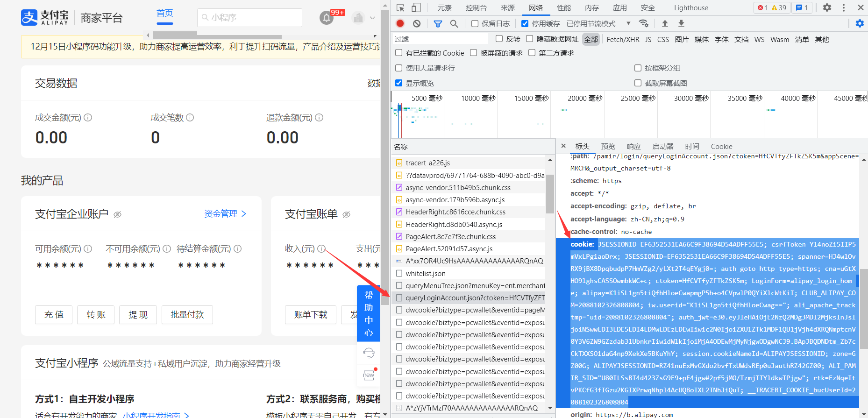This screenshot has height=418, width=868.
Task: Toggle visibility eye for 支付宝账单
Action: click(x=346, y=214)
